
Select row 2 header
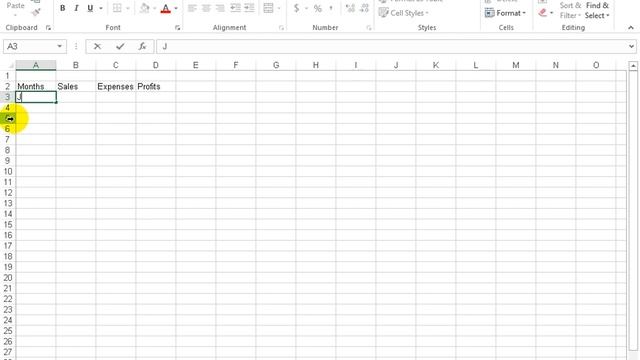pyautogui.click(x=7, y=87)
